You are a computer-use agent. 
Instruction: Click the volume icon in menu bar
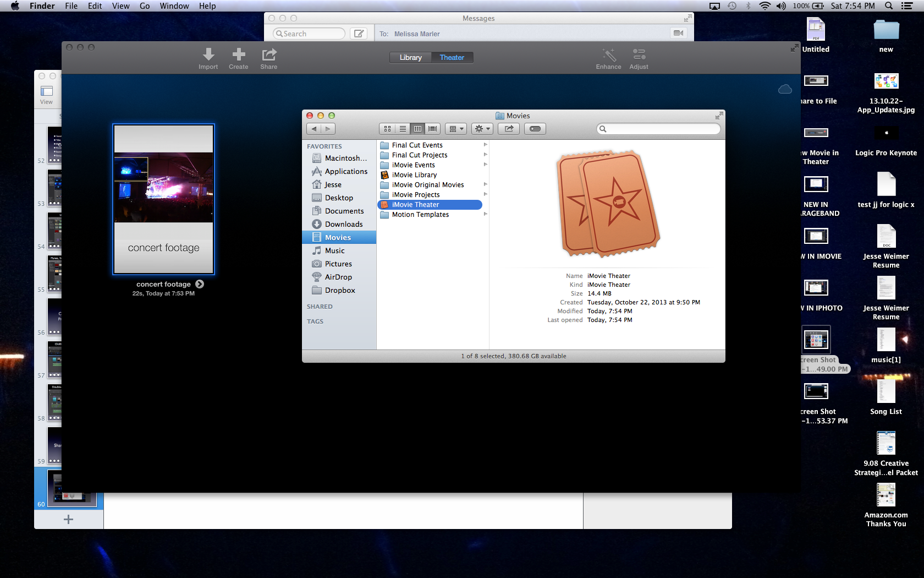pyautogui.click(x=781, y=6)
